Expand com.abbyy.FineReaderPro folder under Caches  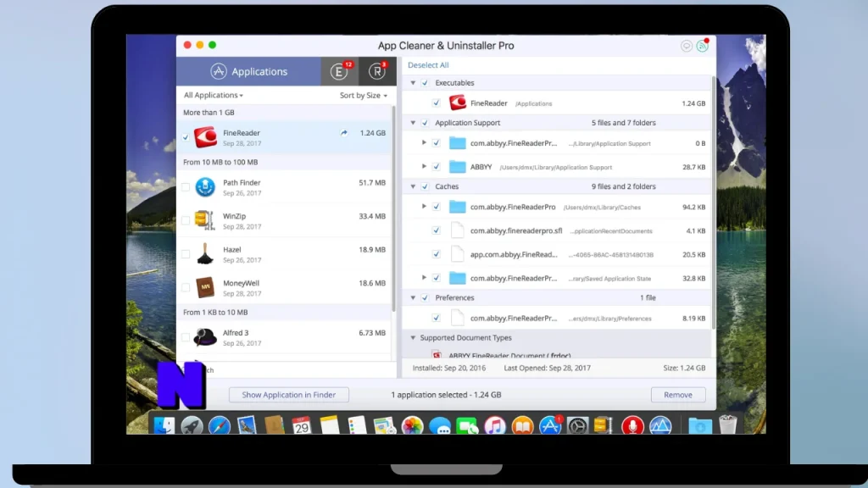(424, 207)
